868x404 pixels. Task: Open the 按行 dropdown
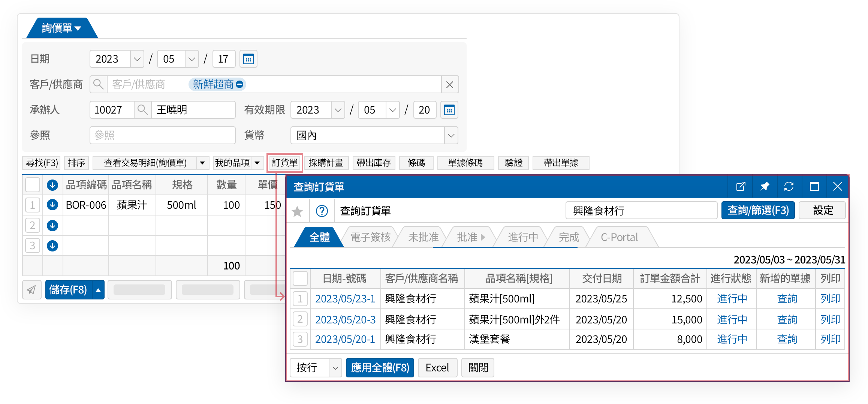tap(335, 368)
